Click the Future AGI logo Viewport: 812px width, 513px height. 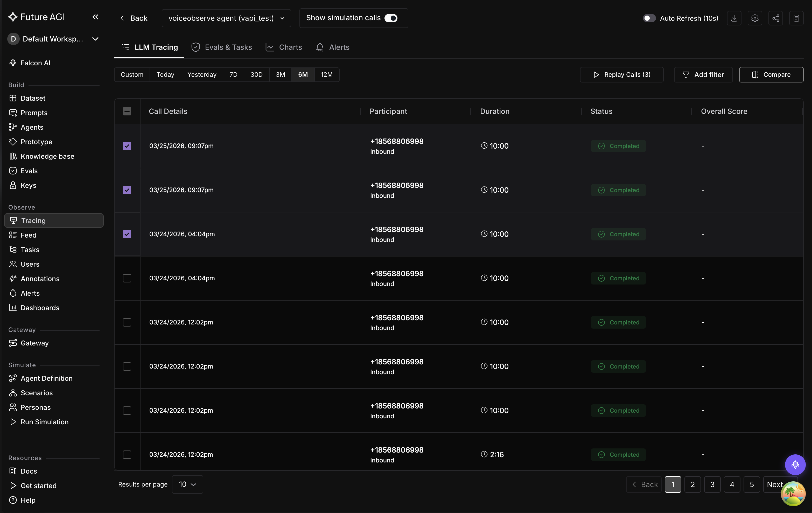click(x=36, y=17)
